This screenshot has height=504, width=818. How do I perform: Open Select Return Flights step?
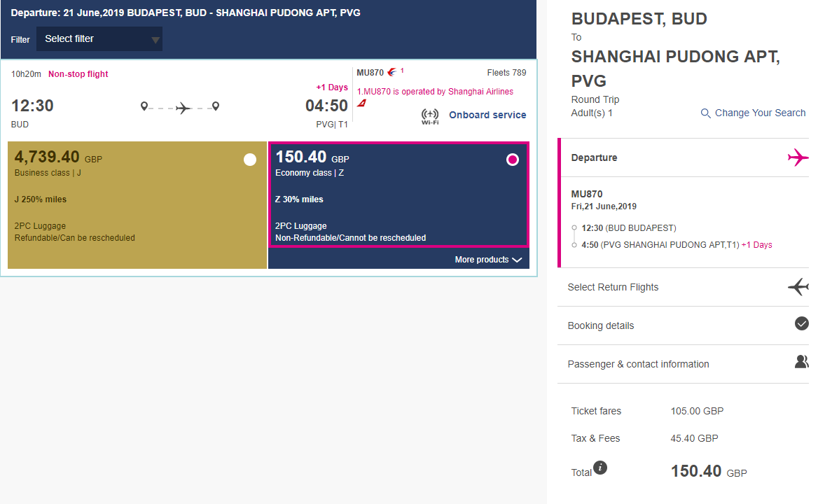pos(613,287)
